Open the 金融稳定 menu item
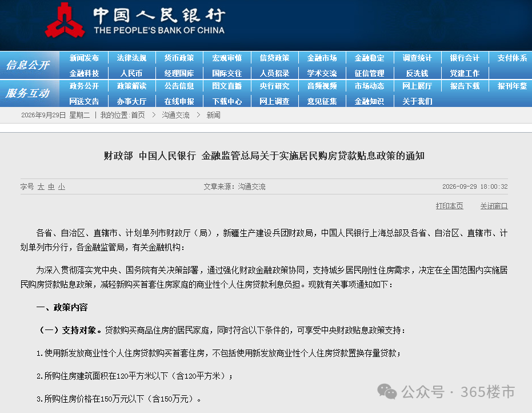 [370, 58]
